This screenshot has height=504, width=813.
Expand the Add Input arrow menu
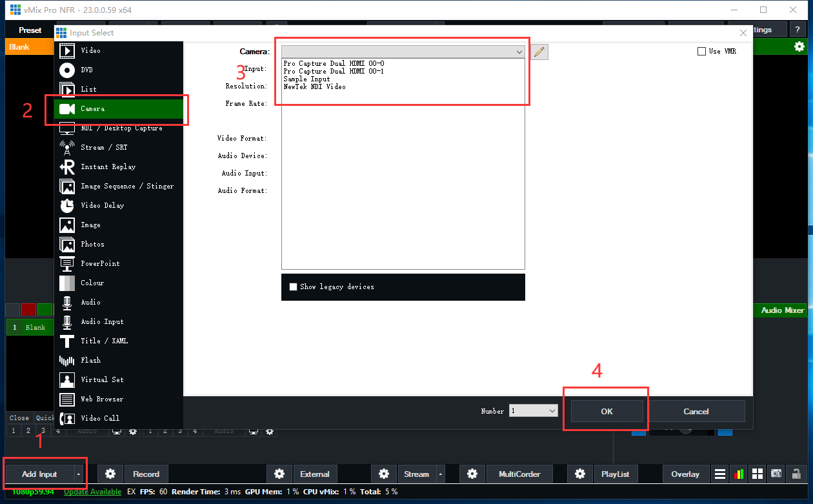[x=79, y=474]
